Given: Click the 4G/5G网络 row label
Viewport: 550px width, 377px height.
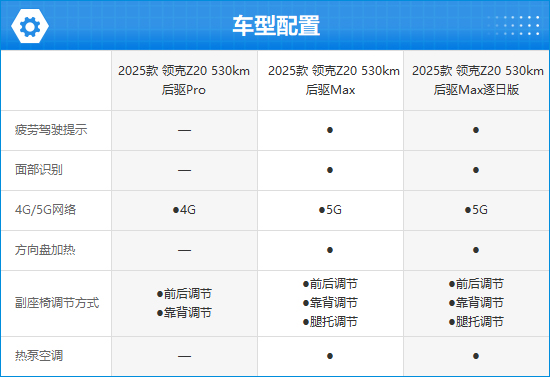Looking at the screenshot, I should [x=45, y=210].
